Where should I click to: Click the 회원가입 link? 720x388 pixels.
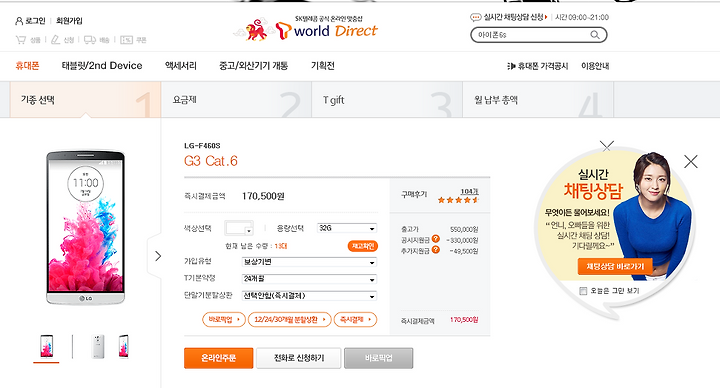[x=69, y=21]
